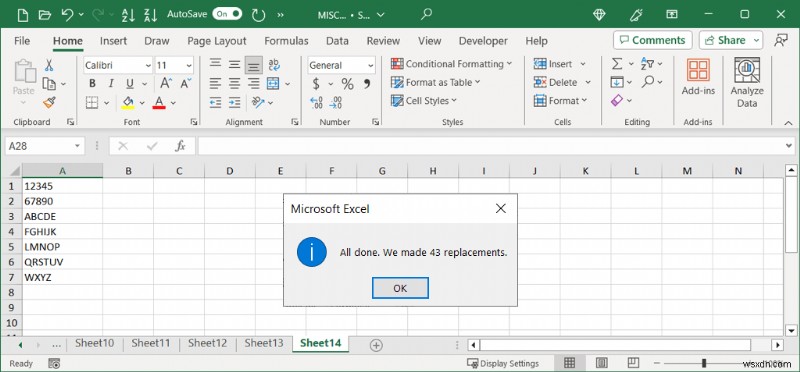Image resolution: width=800 pixels, height=372 pixels.
Task: Toggle Middle Align in the Alignment group
Action: point(234,64)
